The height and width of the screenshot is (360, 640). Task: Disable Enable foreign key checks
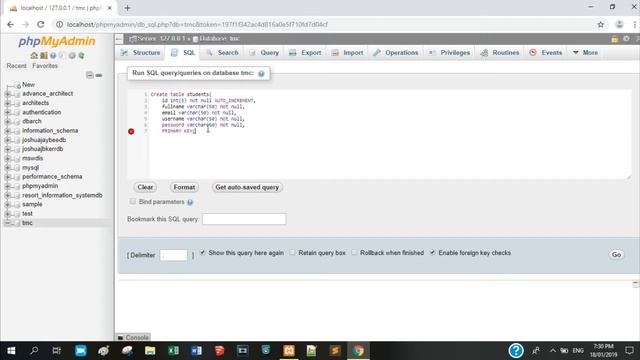click(432, 253)
